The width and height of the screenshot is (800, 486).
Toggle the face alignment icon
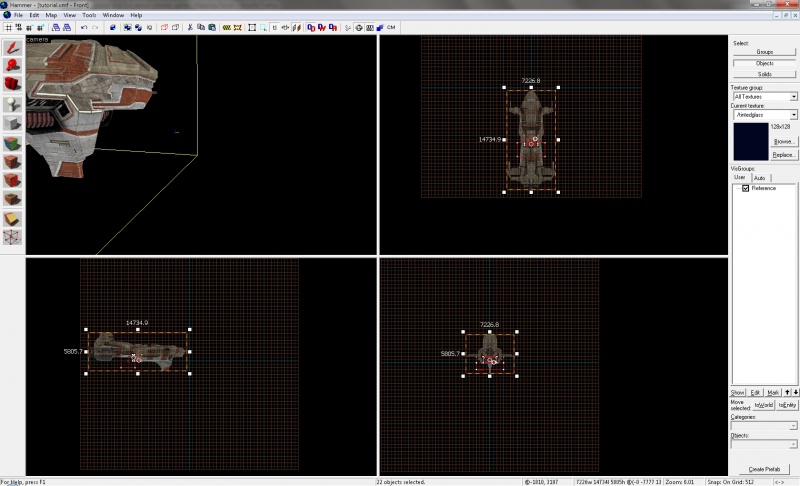click(296, 28)
